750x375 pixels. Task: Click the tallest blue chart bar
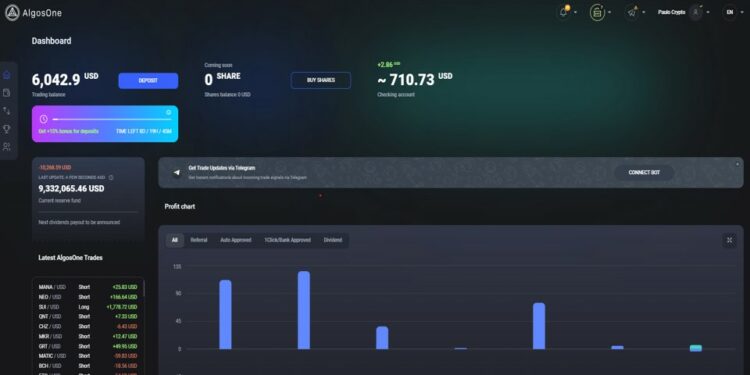pos(304,310)
